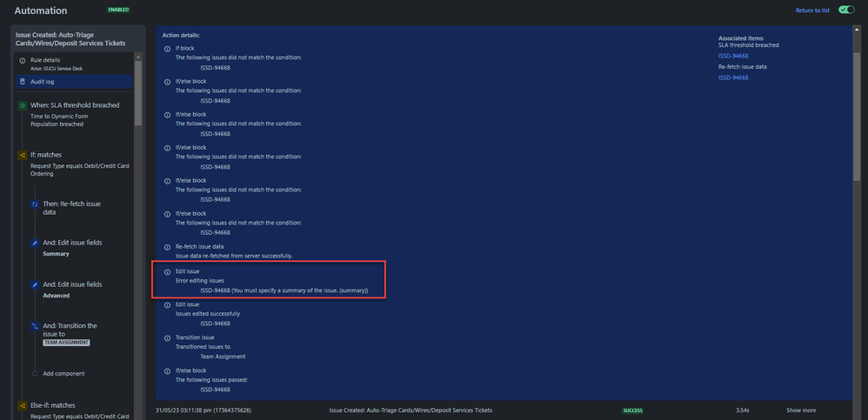Select Else-if: matches component
Viewport: 868px width, 420px height.
[x=74, y=410]
